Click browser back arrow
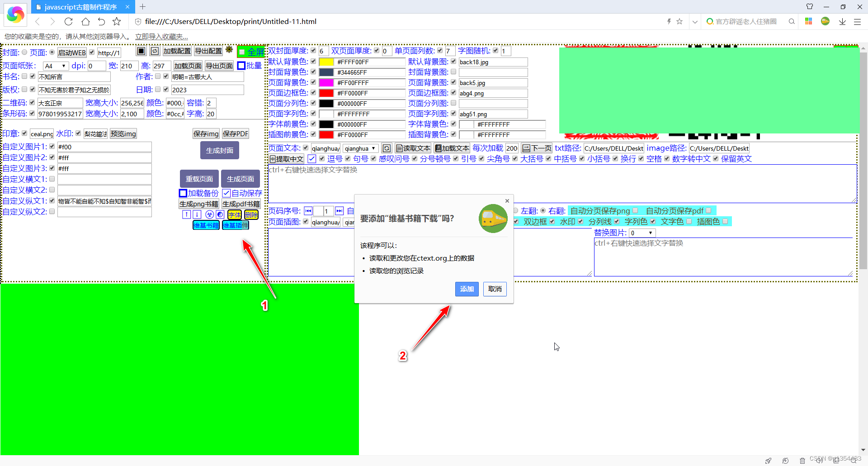This screenshot has height=466, width=868. (38, 21)
